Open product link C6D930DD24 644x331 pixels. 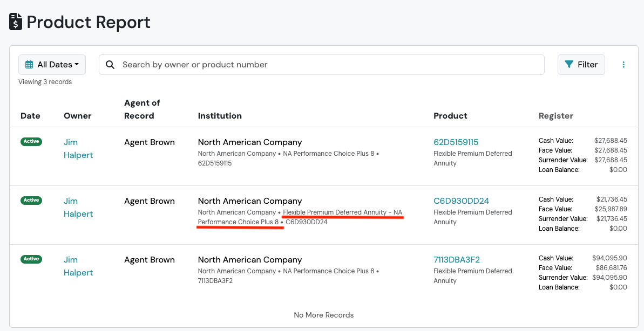tap(461, 201)
